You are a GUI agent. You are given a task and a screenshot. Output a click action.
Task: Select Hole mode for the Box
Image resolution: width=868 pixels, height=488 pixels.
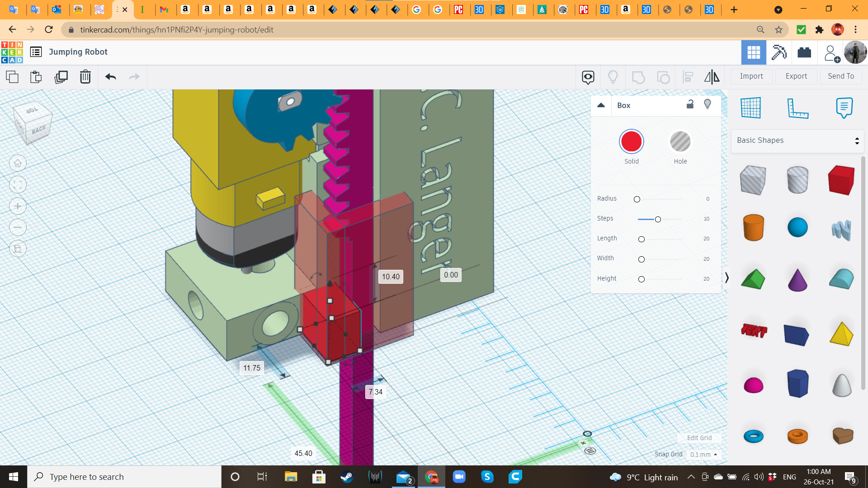(x=680, y=141)
